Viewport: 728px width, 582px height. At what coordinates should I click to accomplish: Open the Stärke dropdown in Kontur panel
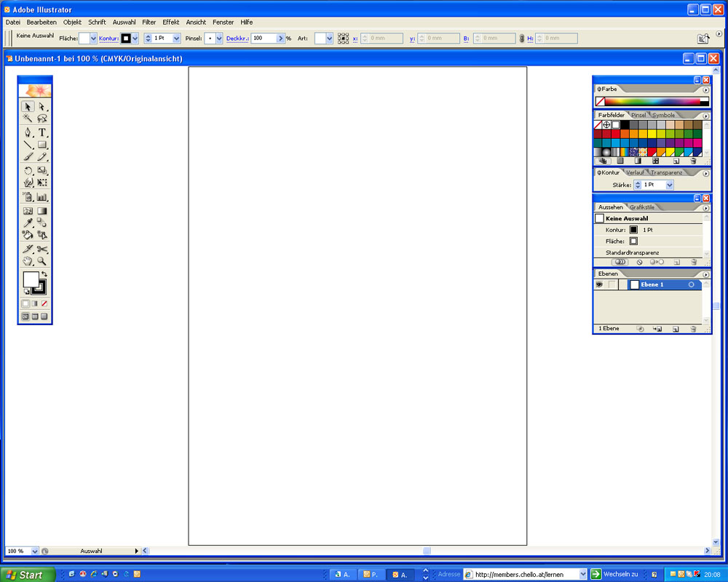pyautogui.click(x=670, y=186)
